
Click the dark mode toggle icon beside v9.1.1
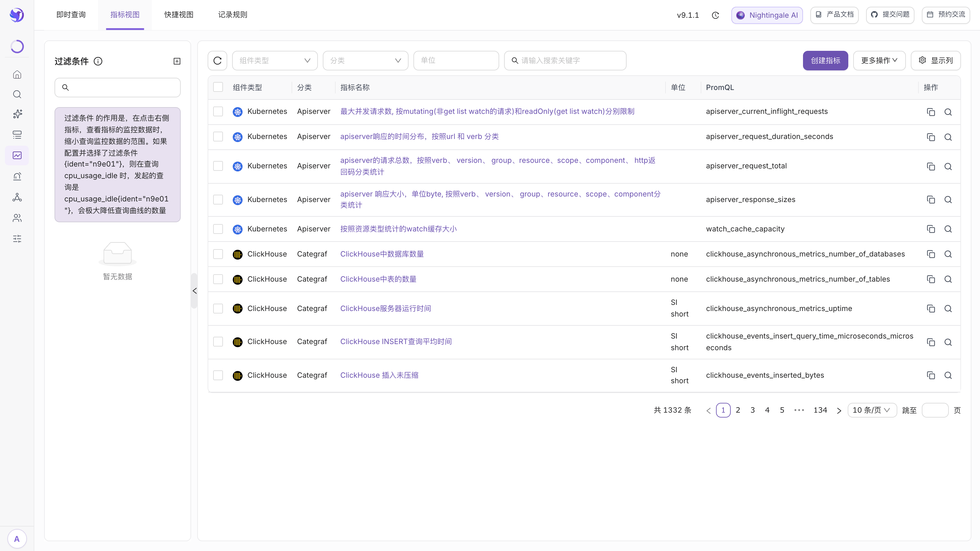point(715,15)
